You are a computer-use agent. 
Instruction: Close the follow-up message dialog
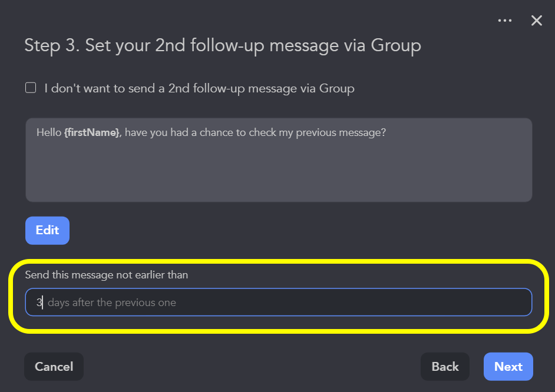536,21
